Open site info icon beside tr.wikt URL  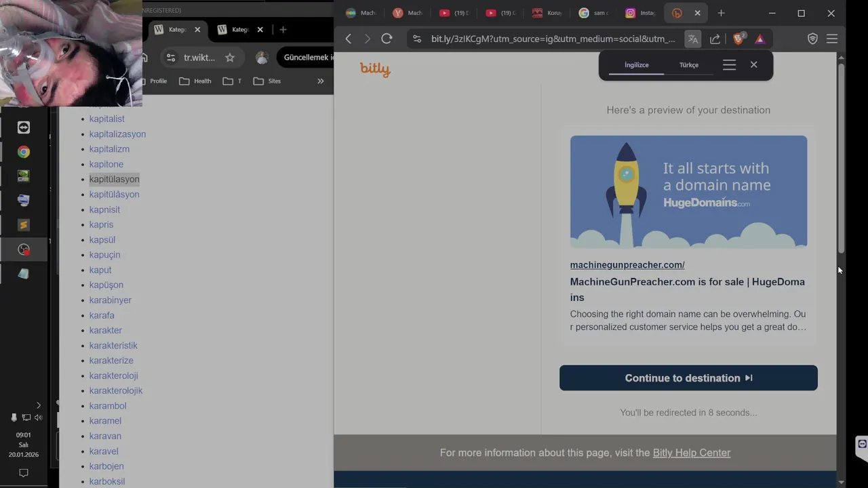coord(171,58)
